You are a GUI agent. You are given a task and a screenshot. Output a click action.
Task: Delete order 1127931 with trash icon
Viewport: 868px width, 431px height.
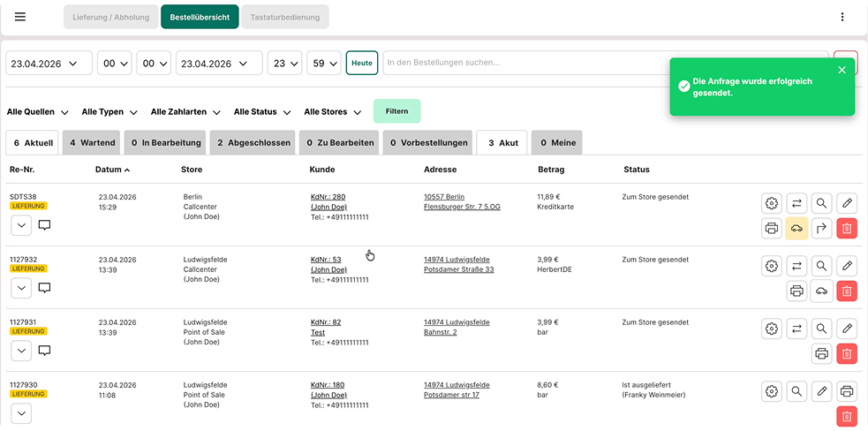(x=847, y=353)
